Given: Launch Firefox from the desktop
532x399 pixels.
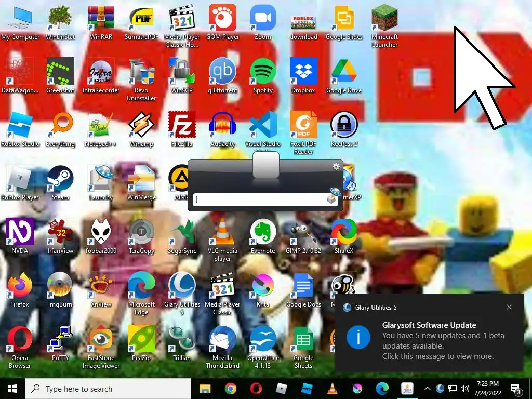Looking at the screenshot, I should [x=20, y=290].
